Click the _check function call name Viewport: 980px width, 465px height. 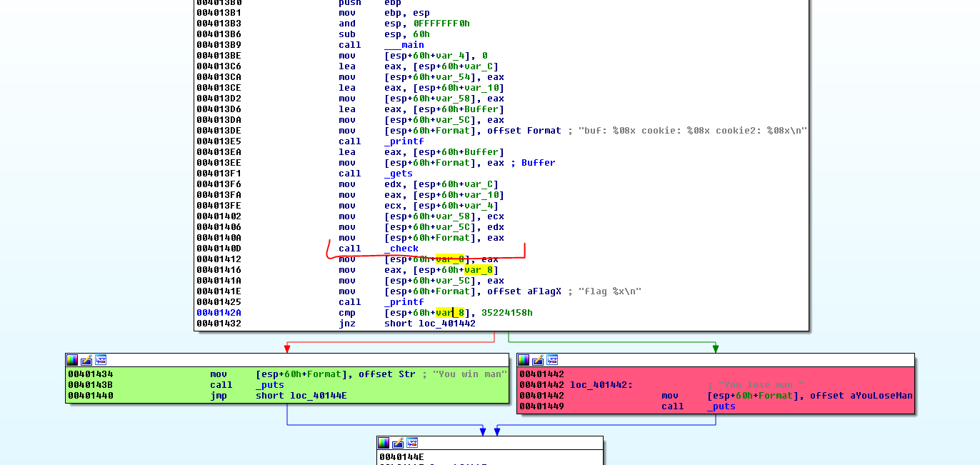pyautogui.click(x=401, y=249)
